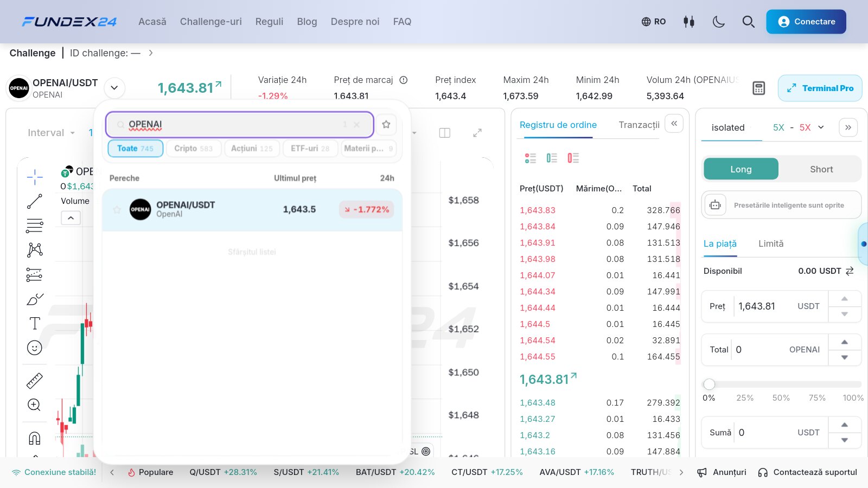Toggle the smart presets robot icon
The height and width of the screenshot is (488, 868).
716,205
